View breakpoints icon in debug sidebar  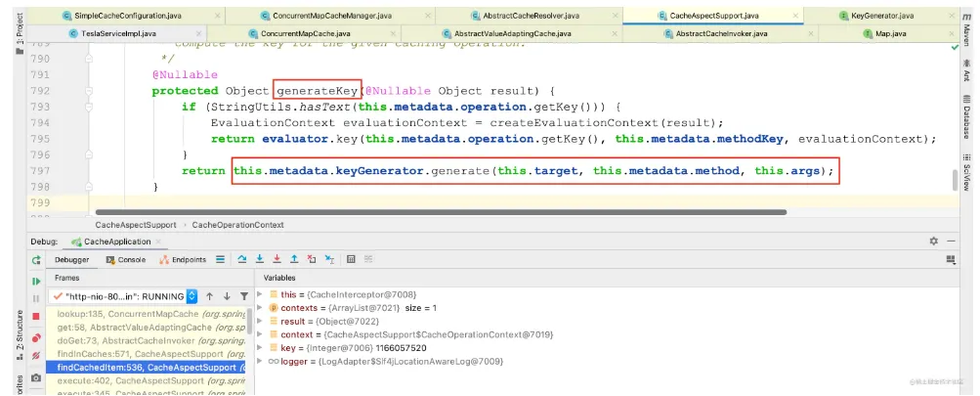36,338
